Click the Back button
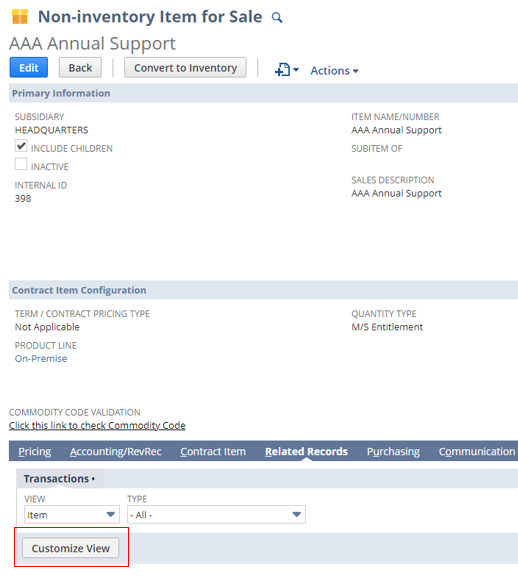Screen dimensions: 518x576 click(x=80, y=68)
